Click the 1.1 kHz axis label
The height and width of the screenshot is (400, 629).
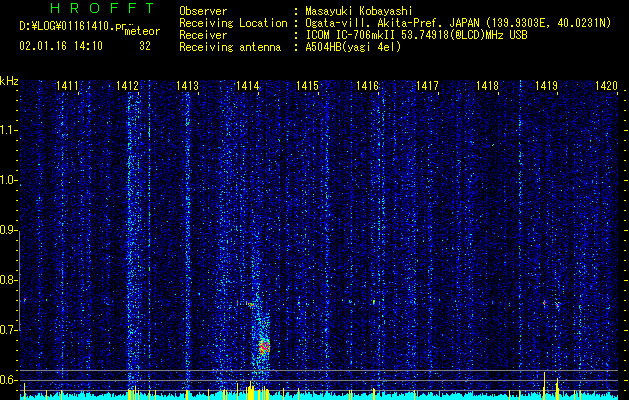tap(9, 130)
